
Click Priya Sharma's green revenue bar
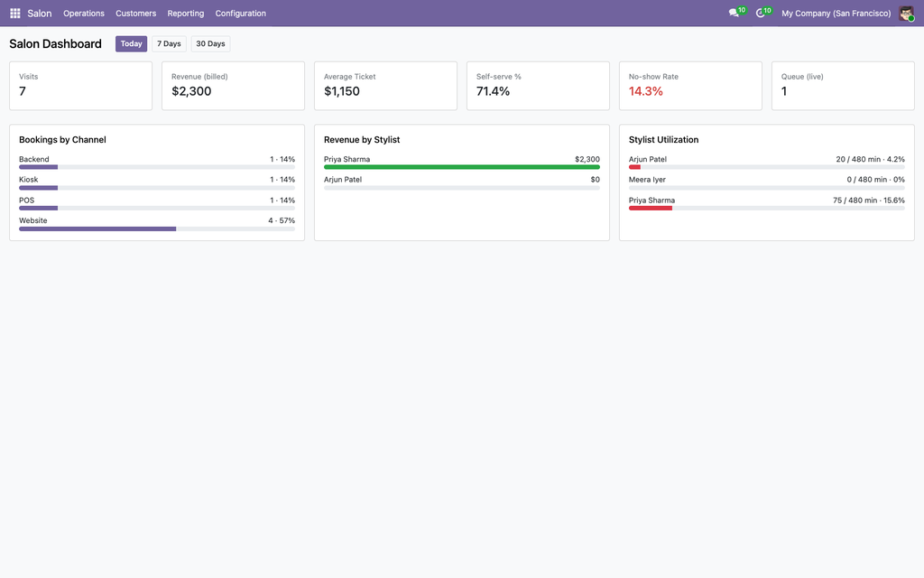(x=462, y=167)
